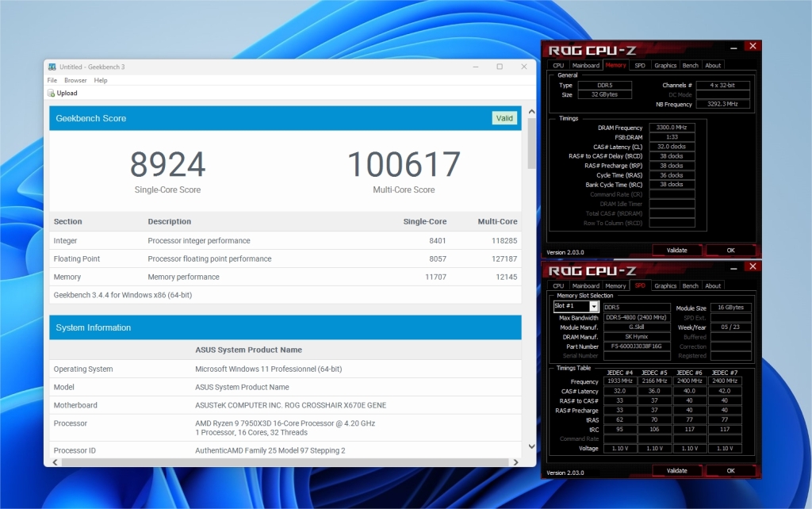Click the Upload icon in Geekbench toolbar
Viewport: 812px width, 509px height.
click(52, 94)
